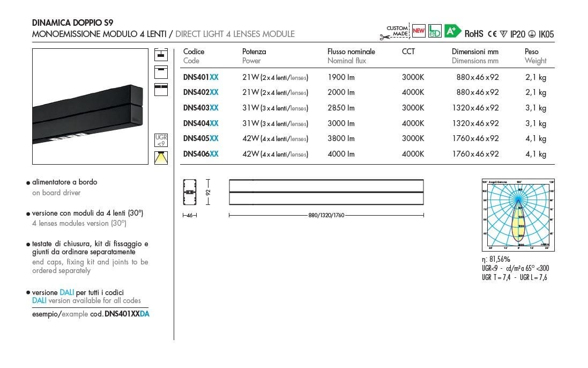The width and height of the screenshot is (588, 368).
Task: Click the example code DNS401XXDA
Action: click(x=126, y=314)
